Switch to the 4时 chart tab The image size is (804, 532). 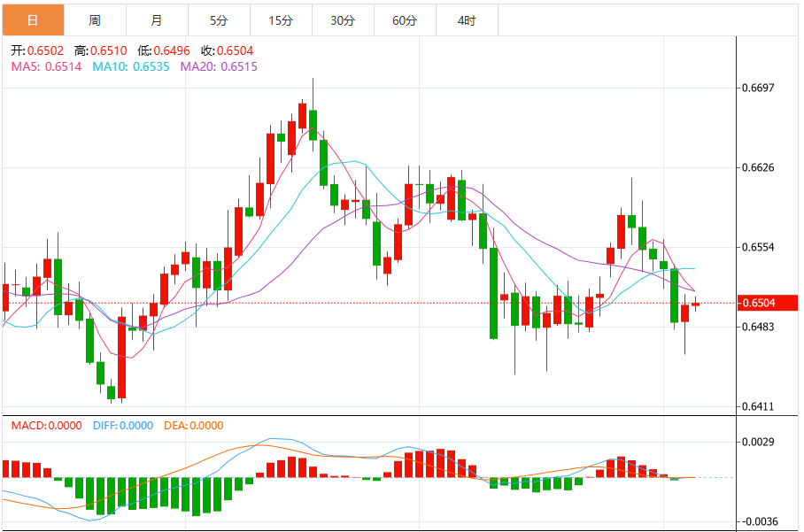point(467,19)
